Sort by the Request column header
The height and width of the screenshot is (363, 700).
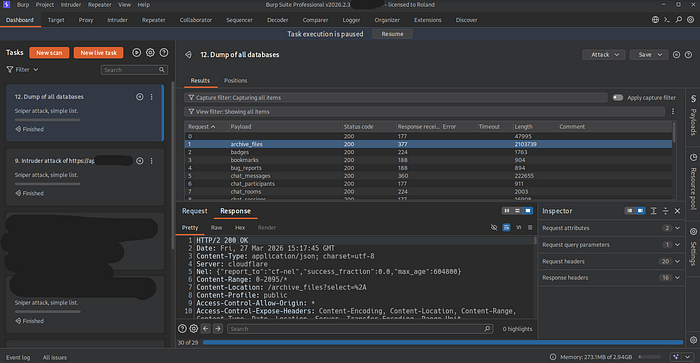[x=206, y=127]
